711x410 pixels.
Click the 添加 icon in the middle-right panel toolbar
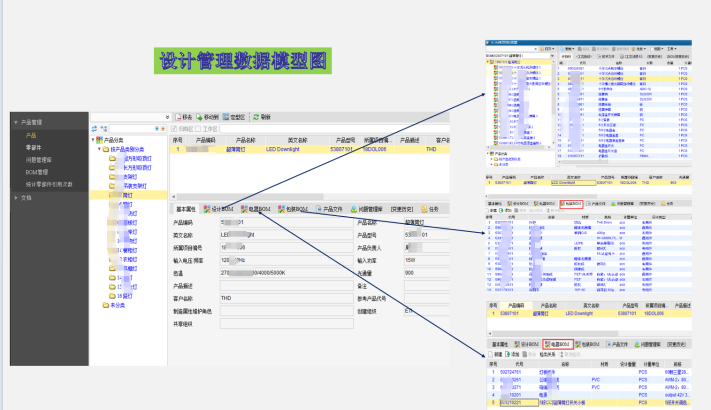pyautogui.click(x=502, y=210)
